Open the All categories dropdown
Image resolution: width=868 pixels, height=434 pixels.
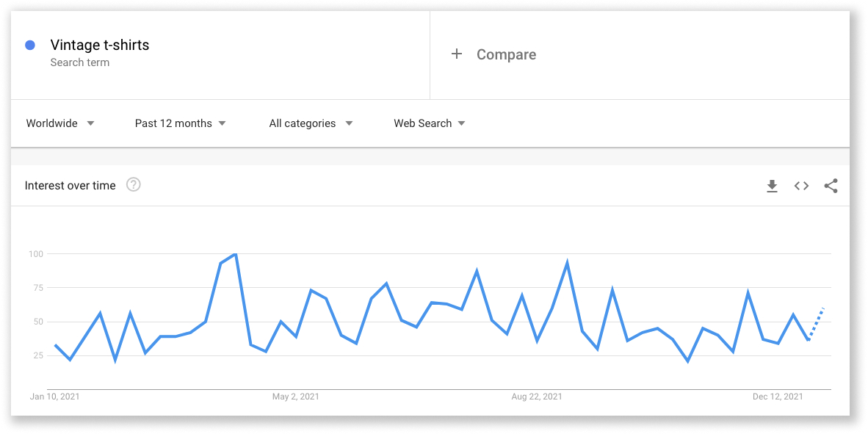[310, 123]
